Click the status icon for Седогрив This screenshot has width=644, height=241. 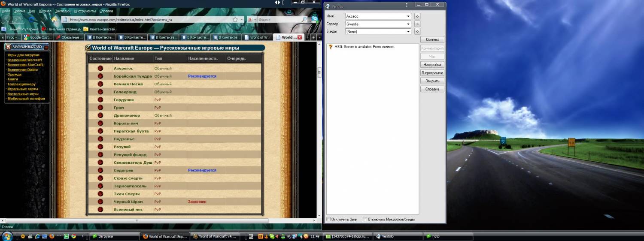(x=100, y=170)
